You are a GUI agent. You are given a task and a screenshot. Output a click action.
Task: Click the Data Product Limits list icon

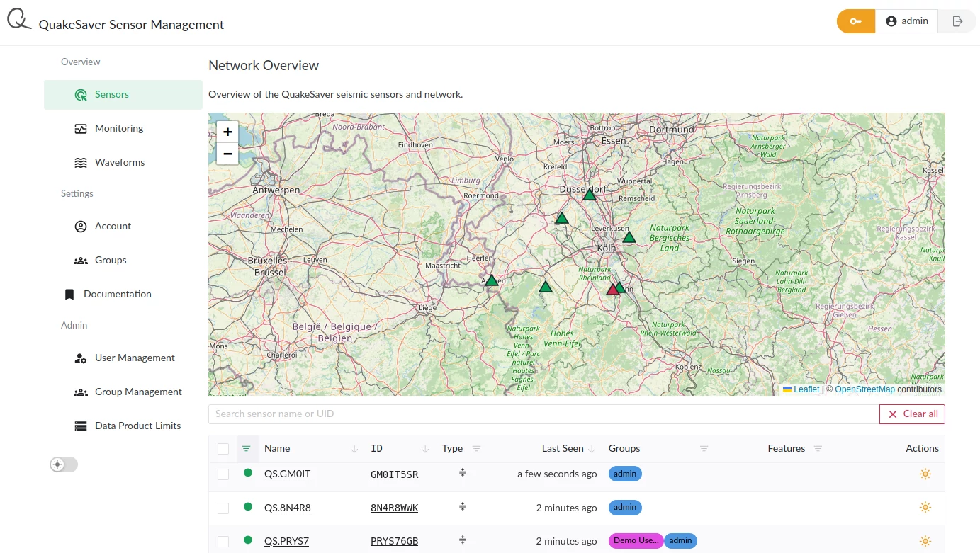pyautogui.click(x=81, y=426)
